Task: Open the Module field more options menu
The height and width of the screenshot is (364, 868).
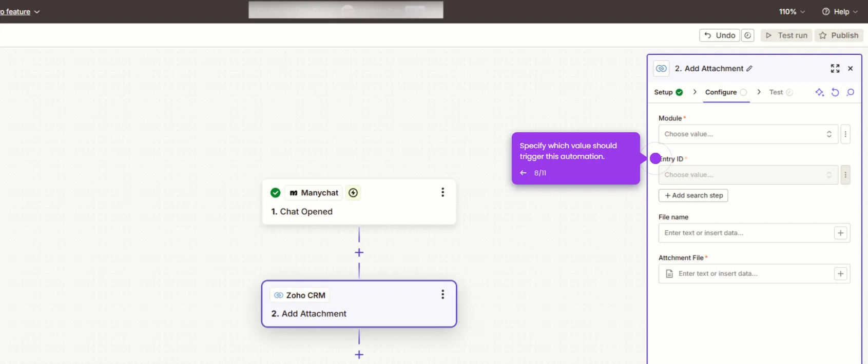Action: (845, 134)
